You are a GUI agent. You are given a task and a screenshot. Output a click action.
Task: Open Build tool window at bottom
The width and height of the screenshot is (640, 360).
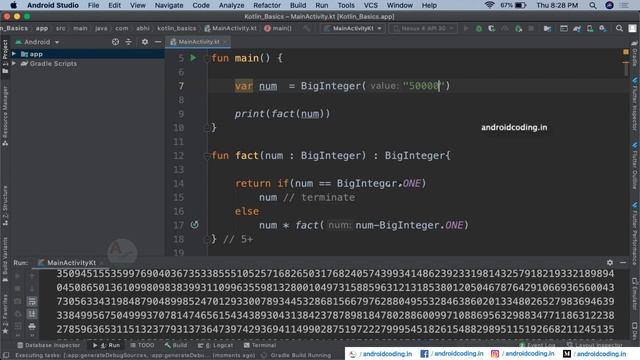[176, 345]
